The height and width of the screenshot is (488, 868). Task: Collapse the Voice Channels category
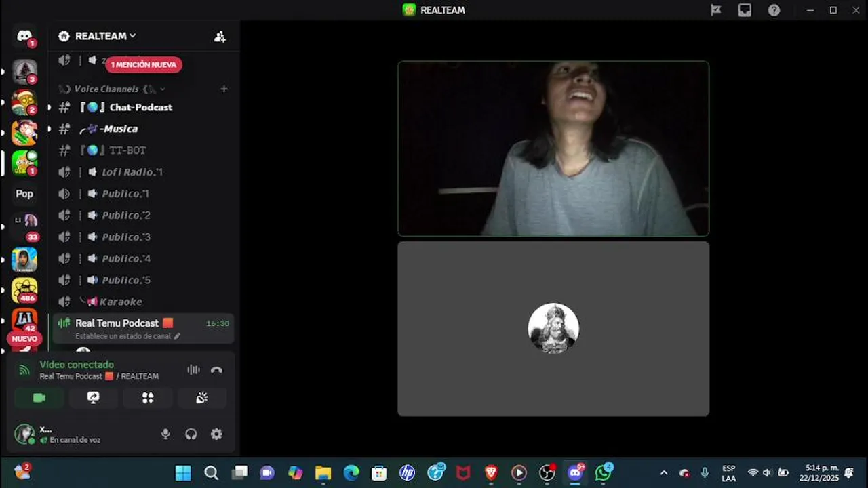coord(113,89)
